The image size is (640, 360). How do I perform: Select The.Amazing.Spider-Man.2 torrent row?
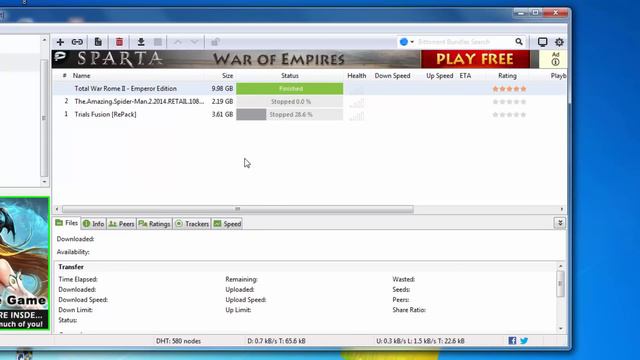point(309,102)
